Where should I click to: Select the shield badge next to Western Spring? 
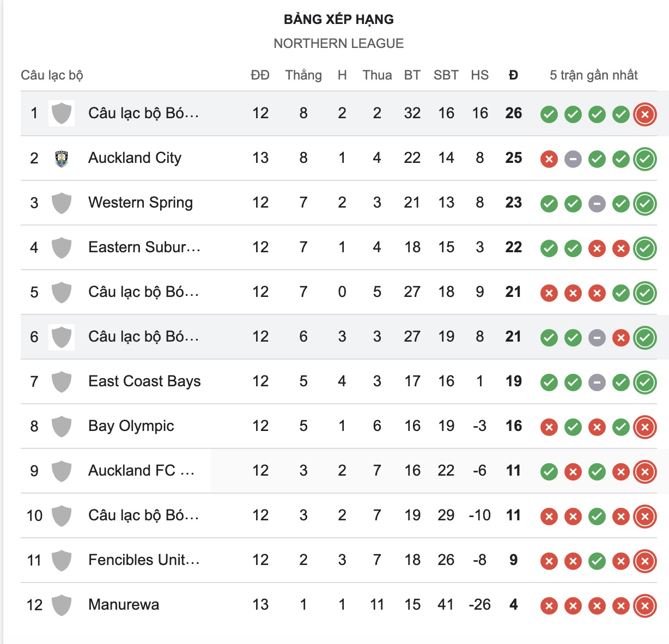coord(62,203)
